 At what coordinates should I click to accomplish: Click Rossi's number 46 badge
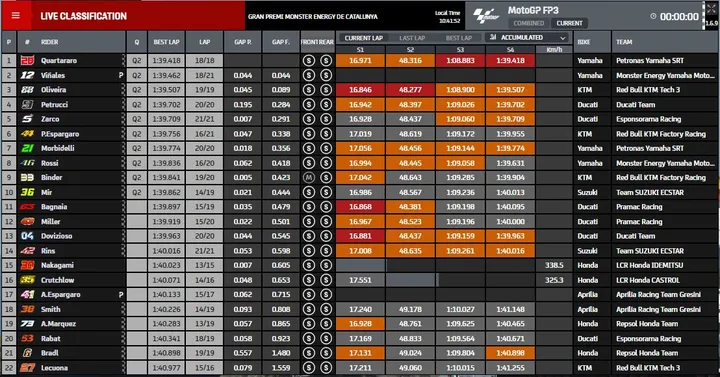[27, 163]
